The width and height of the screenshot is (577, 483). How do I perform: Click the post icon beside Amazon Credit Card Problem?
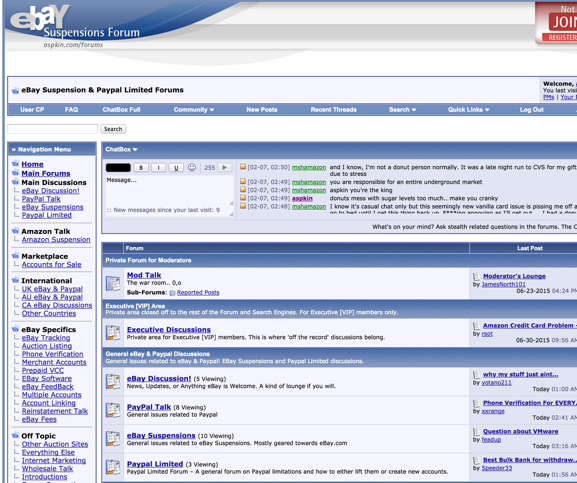coord(477,326)
